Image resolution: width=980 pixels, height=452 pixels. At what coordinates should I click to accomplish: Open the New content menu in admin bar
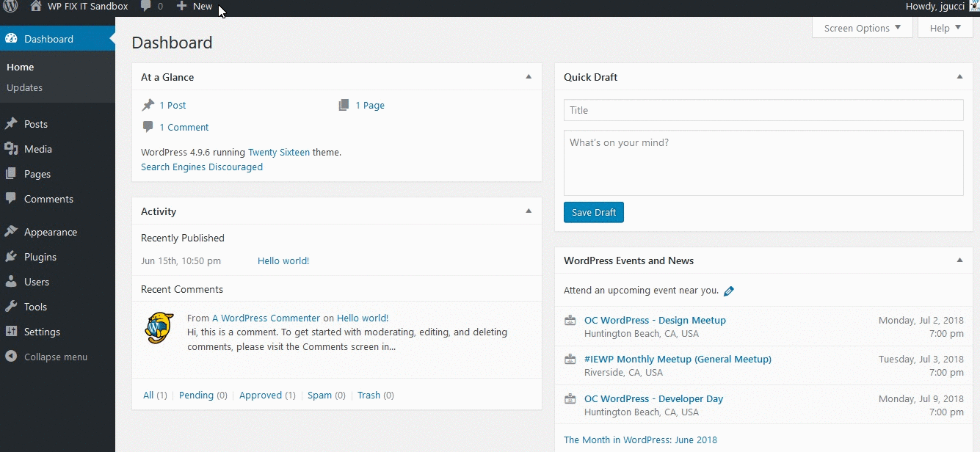195,7
